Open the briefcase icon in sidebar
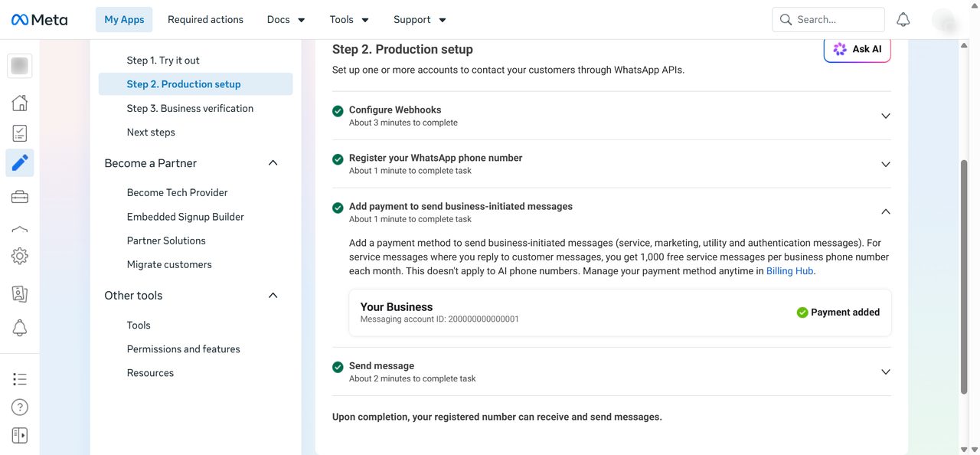 point(20,197)
